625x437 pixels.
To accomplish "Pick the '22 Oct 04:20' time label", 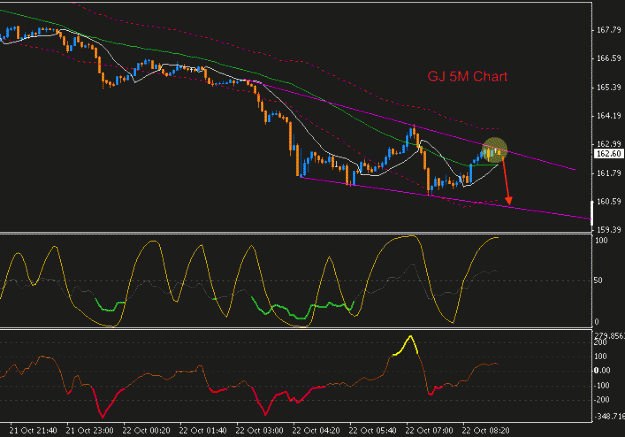I will pos(316,431).
